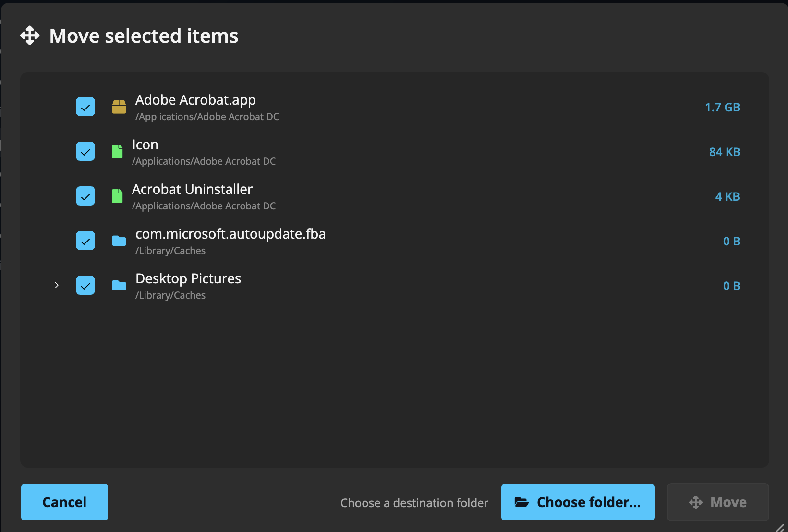Click the Acrobat Uninstaller file icon
Image resolution: width=788 pixels, height=532 pixels.
click(x=117, y=196)
